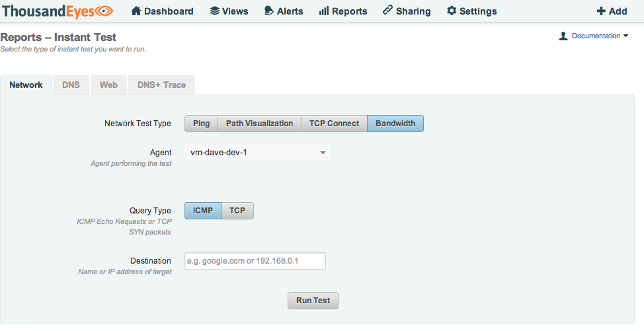This screenshot has height=331, width=644.
Task: Click the 'Agent performing the test' hint
Action: (x=131, y=164)
